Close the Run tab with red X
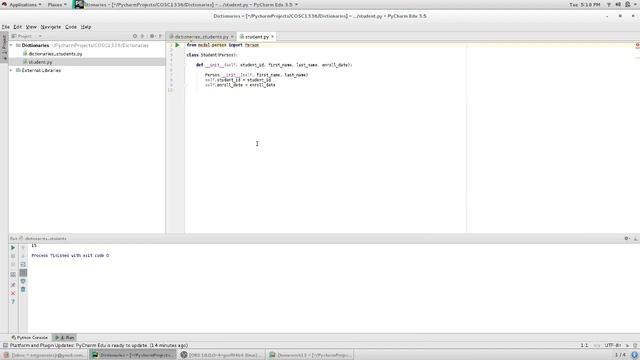 coord(13,293)
